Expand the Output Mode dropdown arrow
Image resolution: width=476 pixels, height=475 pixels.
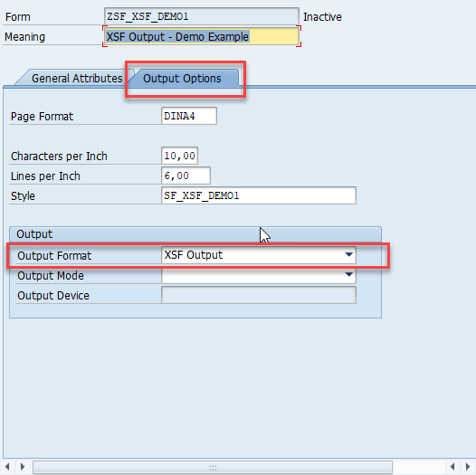348,275
